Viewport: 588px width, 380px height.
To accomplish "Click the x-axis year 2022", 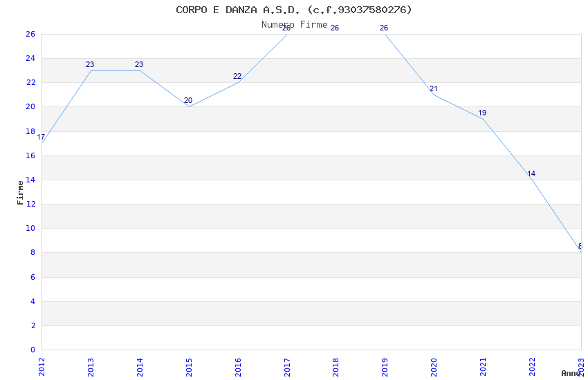I will (532, 367).
